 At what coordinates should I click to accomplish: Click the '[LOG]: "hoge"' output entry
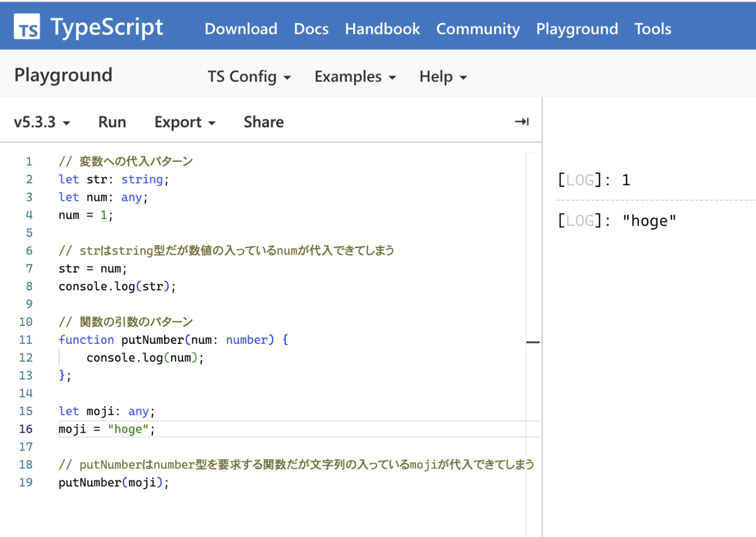point(617,221)
